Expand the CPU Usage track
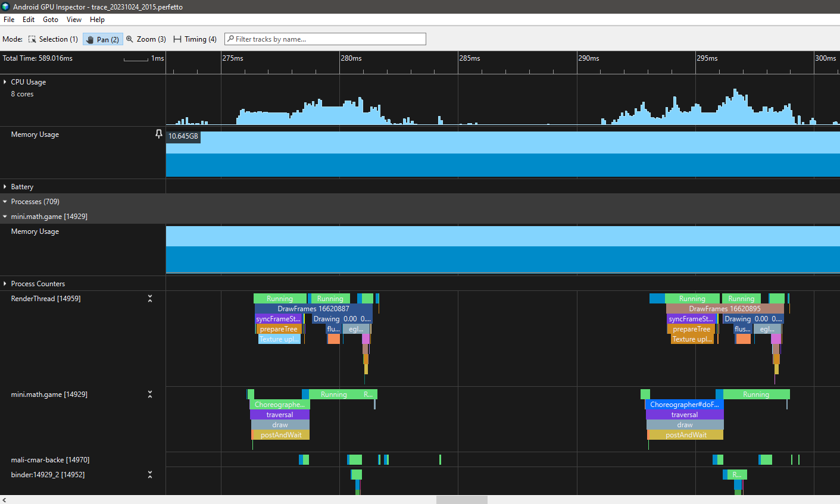The height and width of the screenshot is (504, 840). (5, 82)
